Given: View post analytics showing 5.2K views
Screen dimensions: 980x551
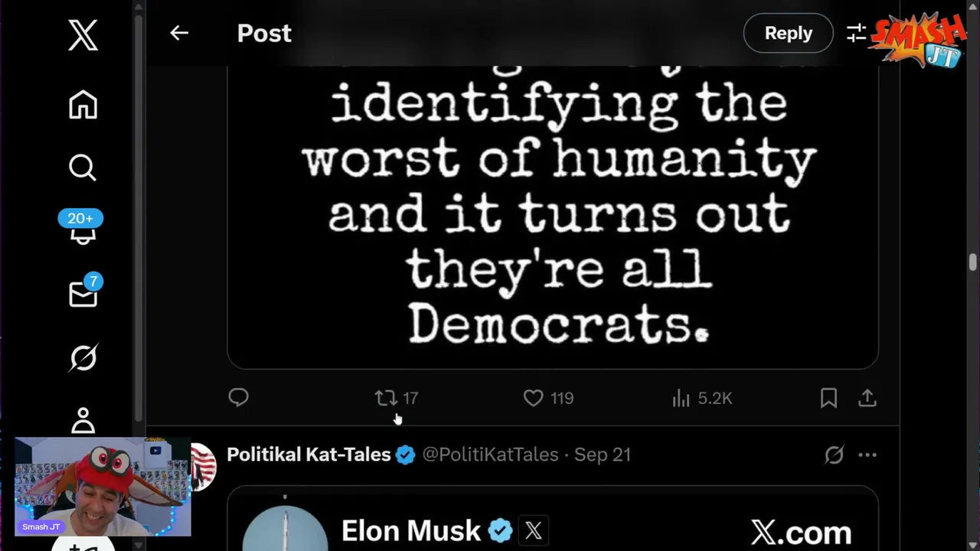Looking at the screenshot, I should tap(702, 398).
